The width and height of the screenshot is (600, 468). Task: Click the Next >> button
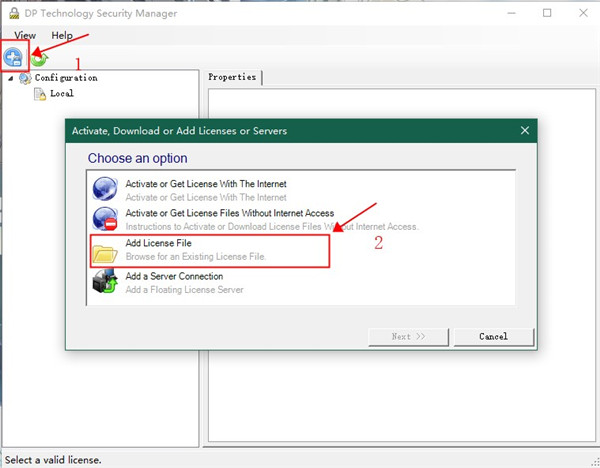pyautogui.click(x=408, y=337)
